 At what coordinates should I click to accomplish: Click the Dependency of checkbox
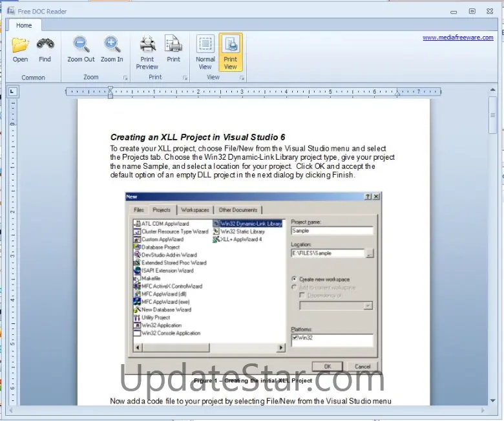click(x=302, y=296)
